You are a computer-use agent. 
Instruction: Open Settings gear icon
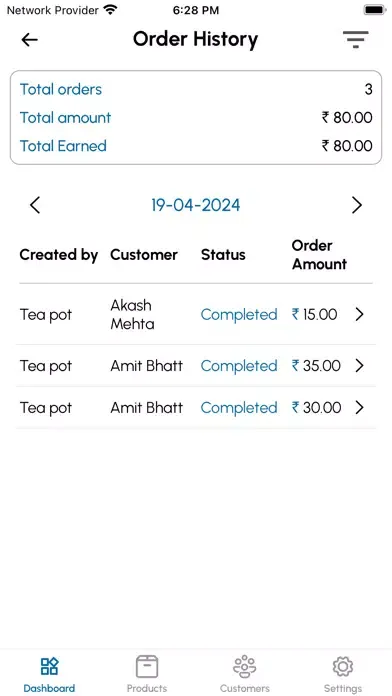(343, 666)
